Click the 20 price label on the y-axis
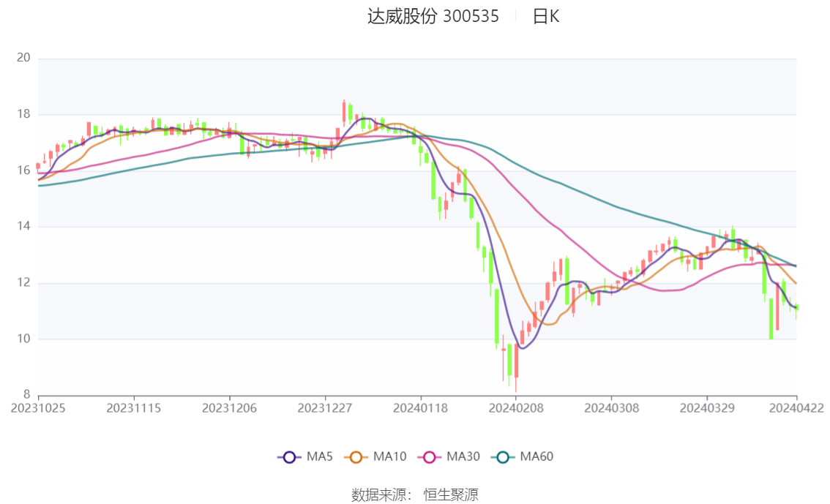 click(x=23, y=58)
